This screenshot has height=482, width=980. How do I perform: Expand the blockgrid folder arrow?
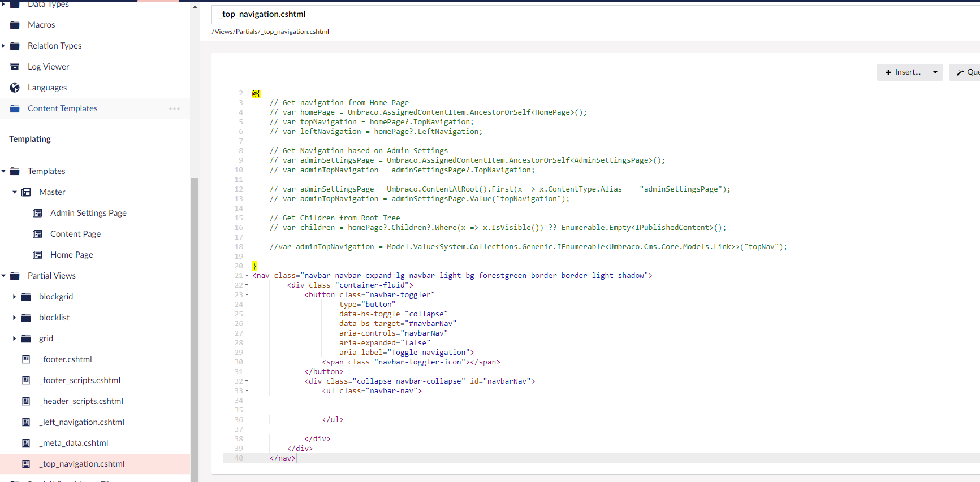[x=15, y=297]
